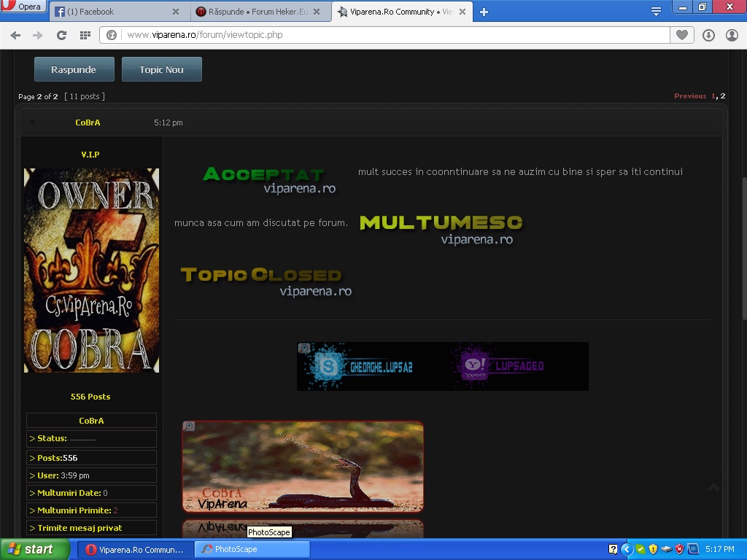Viewport: 747px width, 560px height.
Task: Click the Skype gheorghe.lupsa2 banner logo
Action: [328, 366]
